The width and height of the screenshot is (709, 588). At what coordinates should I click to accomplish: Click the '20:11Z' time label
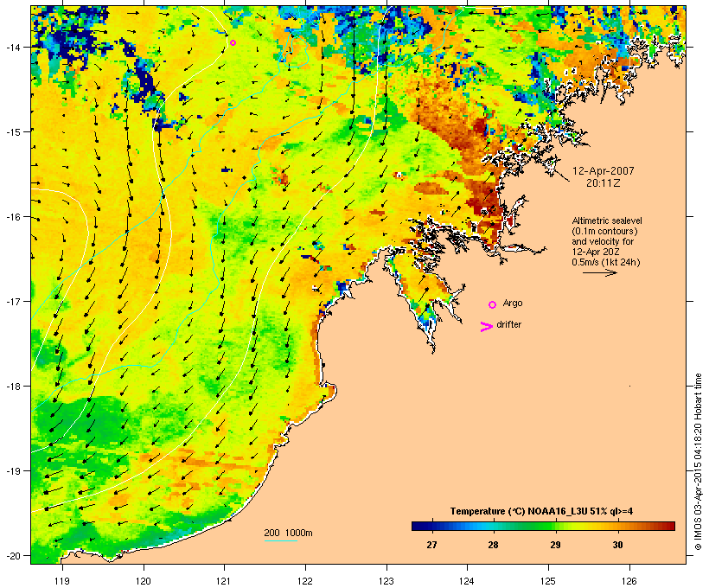click(604, 183)
